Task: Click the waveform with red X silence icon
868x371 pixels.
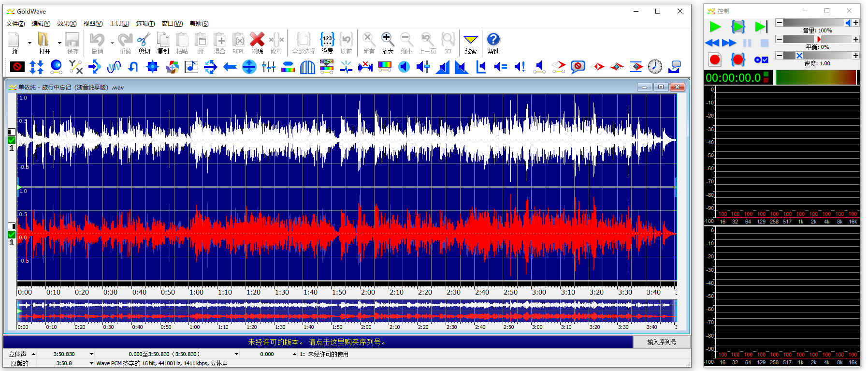Action: (x=365, y=67)
